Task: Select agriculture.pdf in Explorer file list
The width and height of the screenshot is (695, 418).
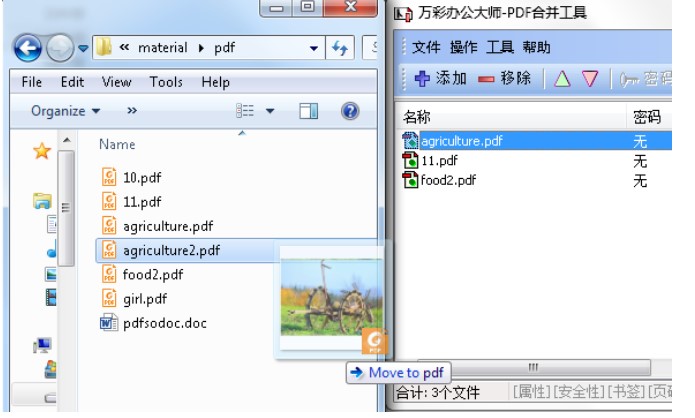Action: pyautogui.click(x=168, y=227)
